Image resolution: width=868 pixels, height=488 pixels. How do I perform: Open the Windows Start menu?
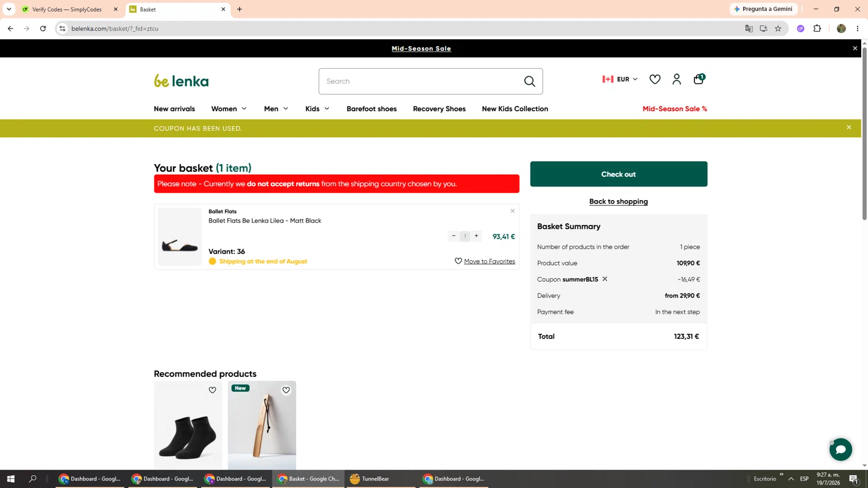coord(10,479)
